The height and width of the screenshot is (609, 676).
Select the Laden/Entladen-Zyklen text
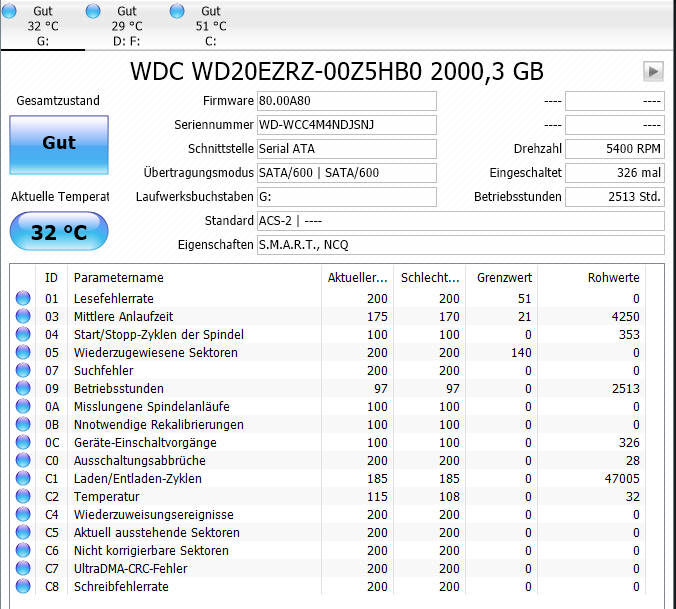click(138, 479)
